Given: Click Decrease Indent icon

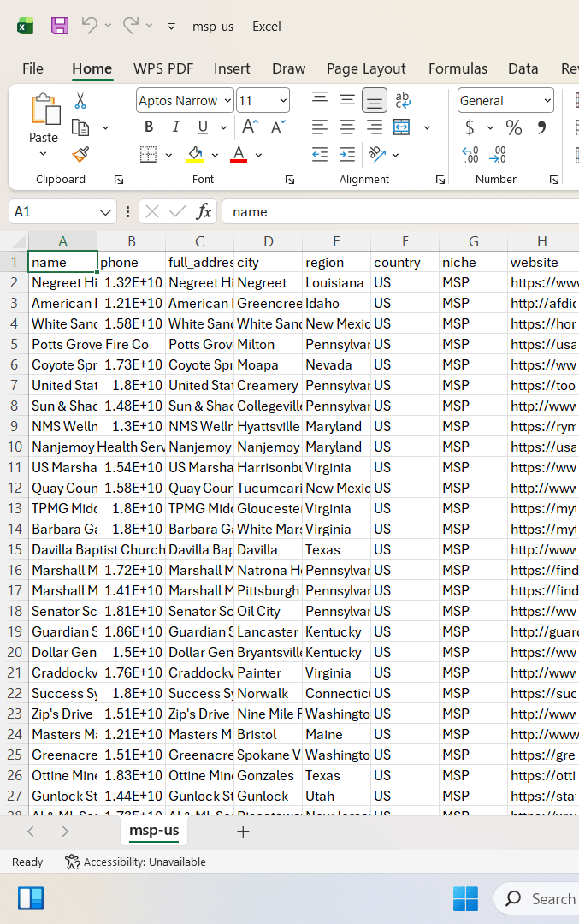Looking at the screenshot, I should [320, 154].
